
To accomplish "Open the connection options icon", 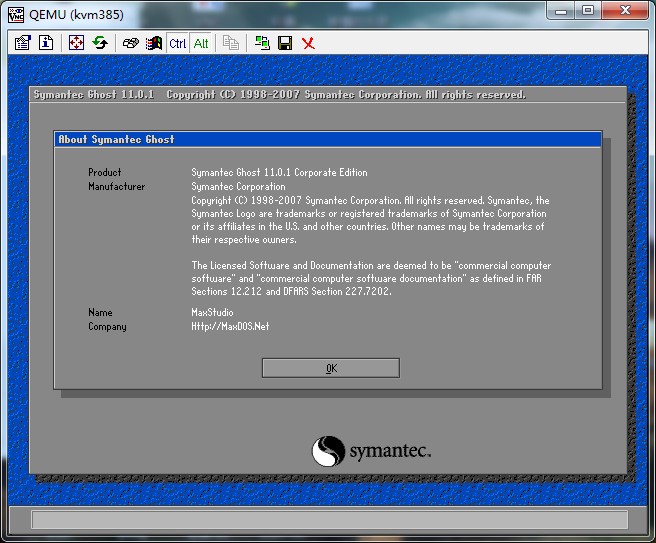I will click(x=23, y=43).
